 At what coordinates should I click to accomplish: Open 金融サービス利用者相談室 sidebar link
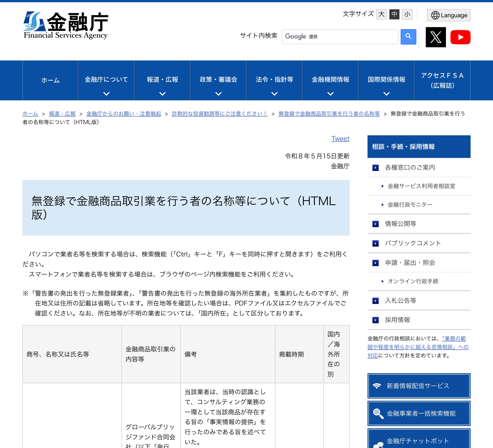[421, 186]
